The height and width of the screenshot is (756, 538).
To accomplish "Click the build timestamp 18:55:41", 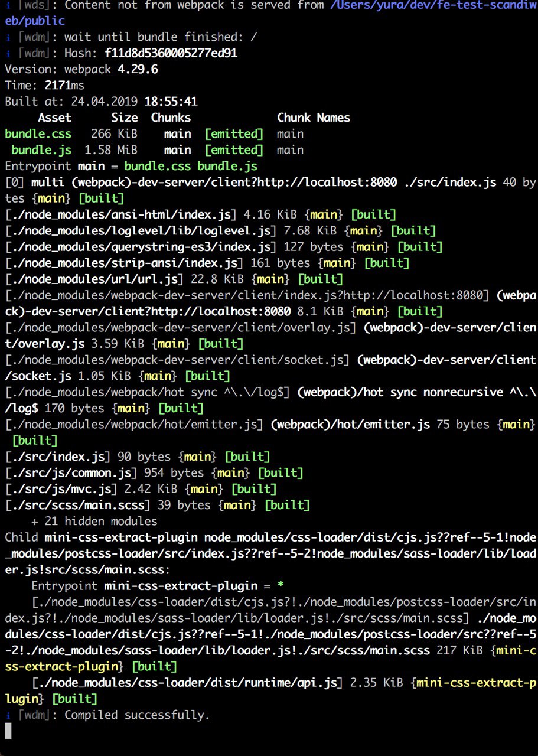I will pos(171,102).
